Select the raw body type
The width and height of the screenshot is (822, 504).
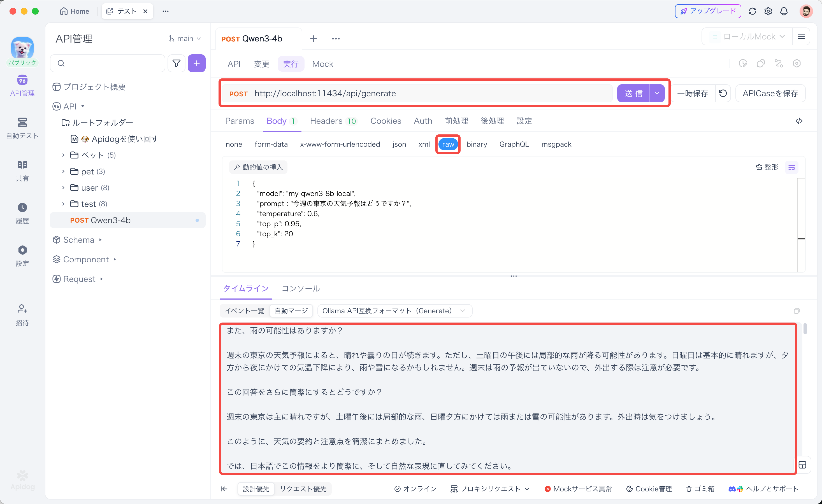pos(448,144)
